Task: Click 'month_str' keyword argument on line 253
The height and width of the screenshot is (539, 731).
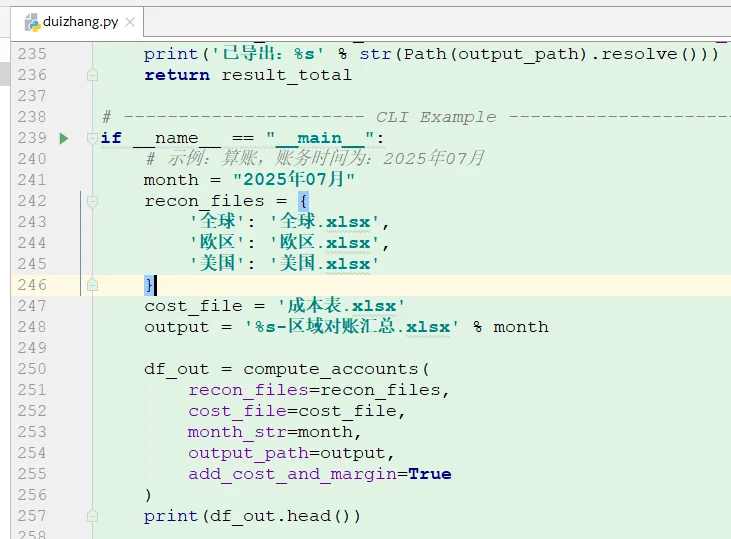Action: point(237,432)
